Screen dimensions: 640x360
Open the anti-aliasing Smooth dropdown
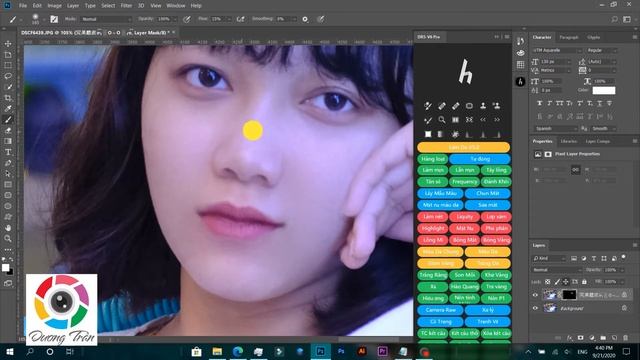coord(603,128)
